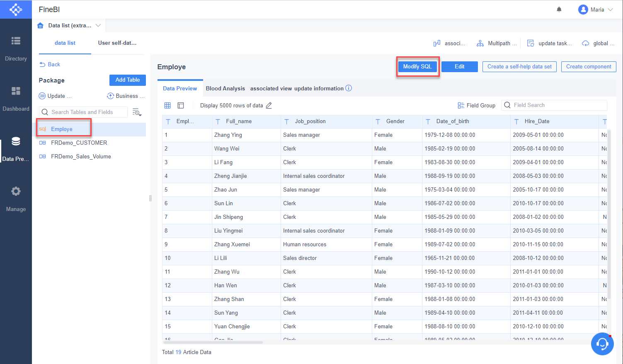
Task: Select the Employe table in the package list
Action: point(62,129)
